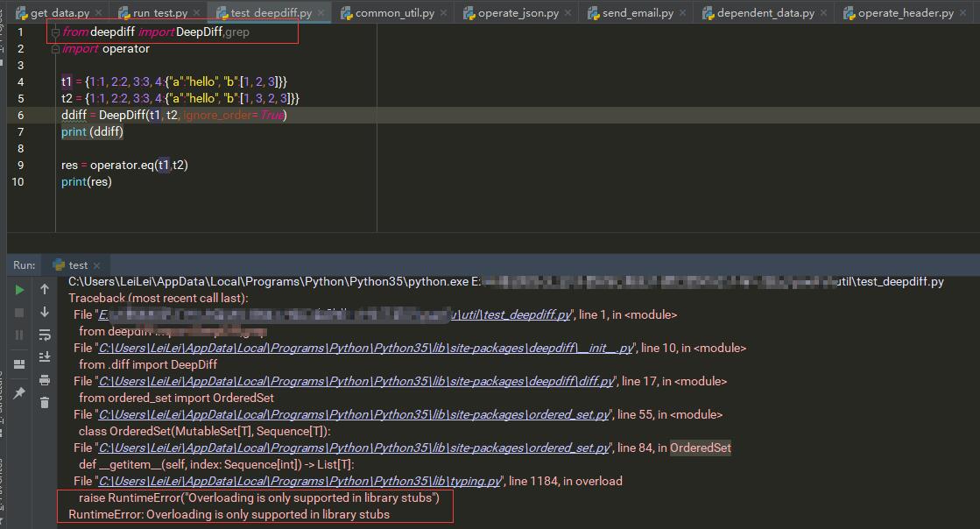The width and height of the screenshot is (980, 529).
Task: Open the operate_json.py tab
Action: [x=518, y=12]
